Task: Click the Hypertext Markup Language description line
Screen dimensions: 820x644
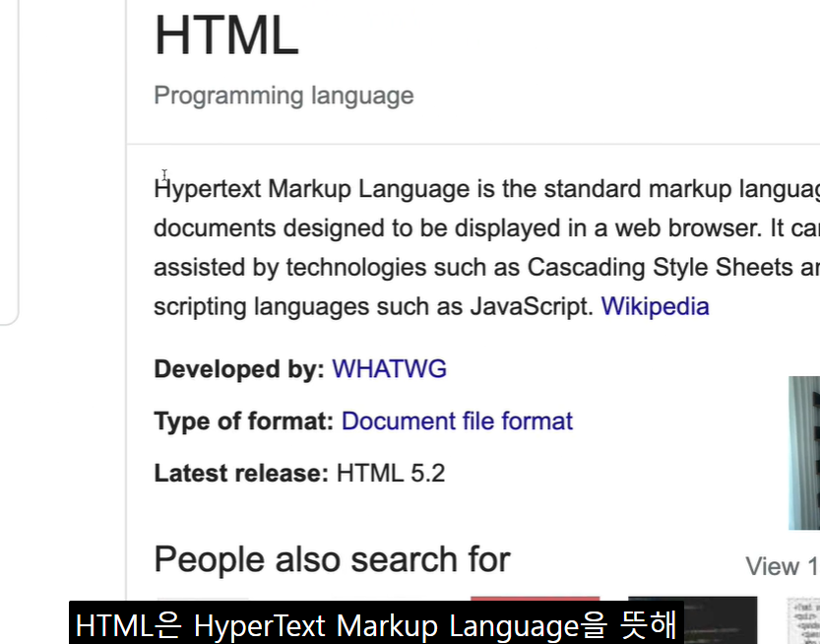Action: click(487, 189)
